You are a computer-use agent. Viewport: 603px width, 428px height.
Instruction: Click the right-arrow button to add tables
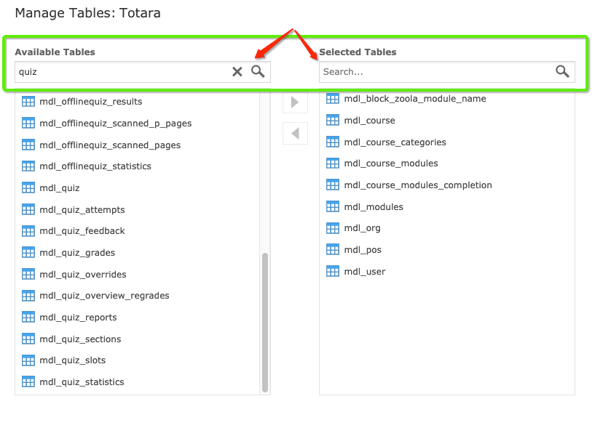[x=295, y=102]
